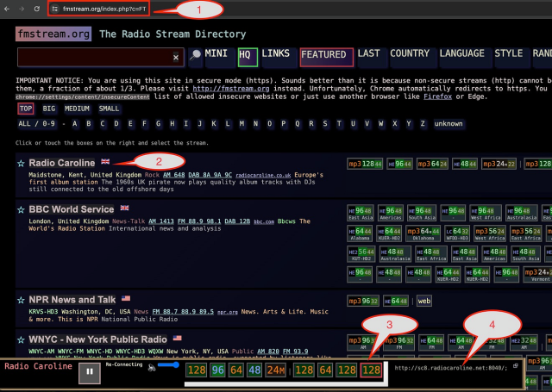
Task: Click the star beside BBC World Service
Action: click(21, 209)
